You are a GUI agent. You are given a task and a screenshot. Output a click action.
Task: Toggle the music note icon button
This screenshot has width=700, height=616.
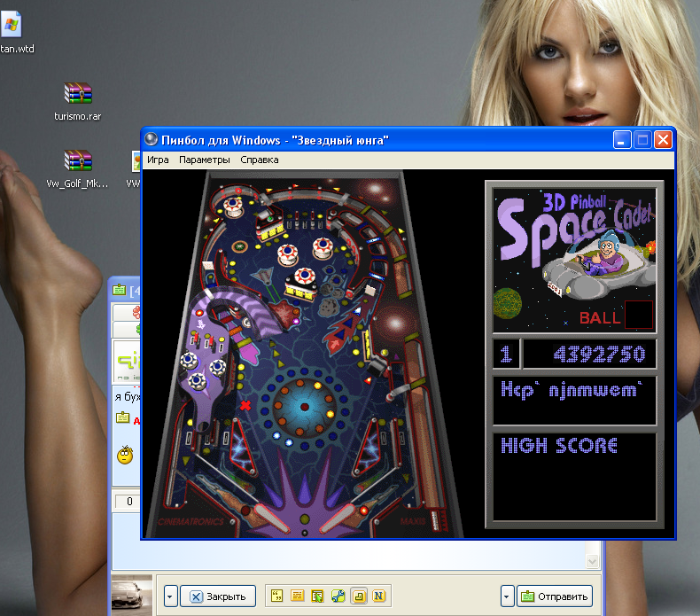tap(359, 596)
